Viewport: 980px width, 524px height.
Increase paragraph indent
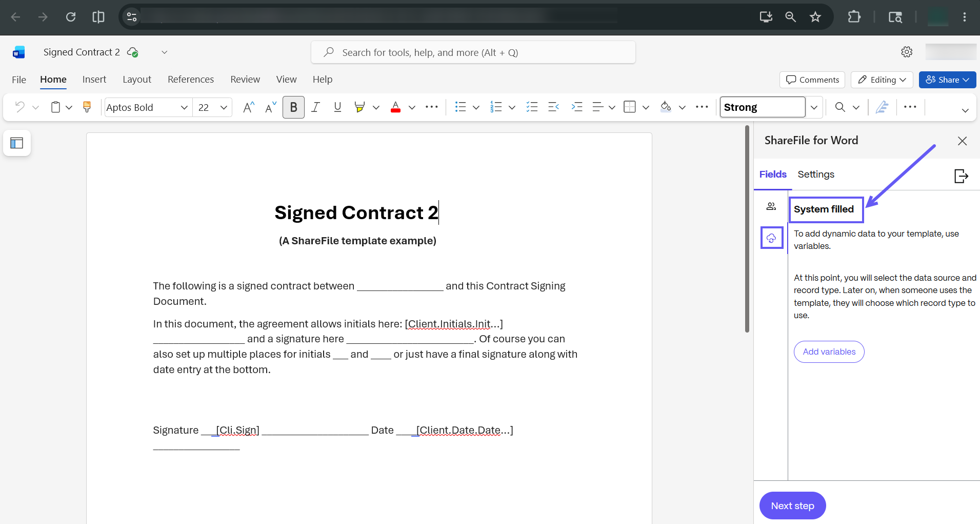point(576,107)
